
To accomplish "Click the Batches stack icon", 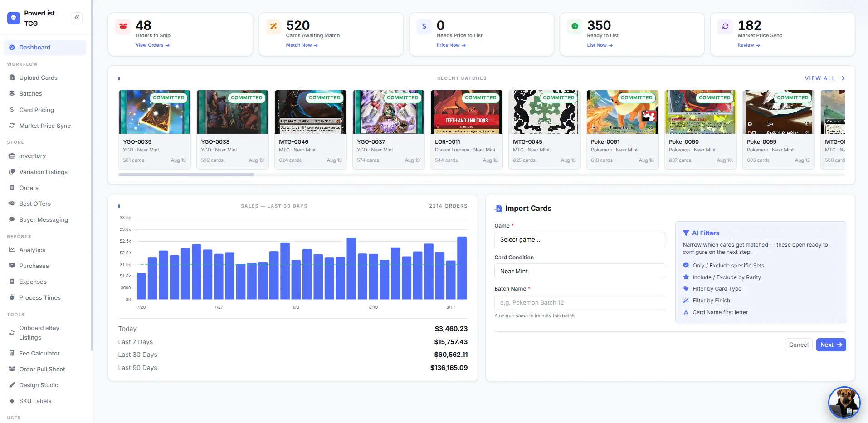I will click(x=12, y=93).
